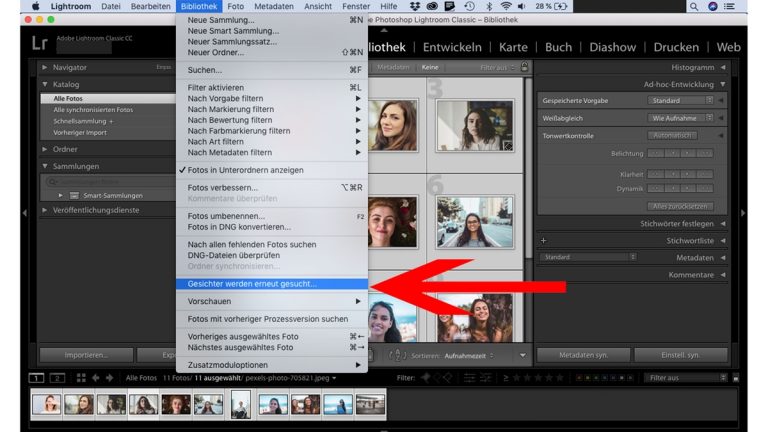Open the Dropbox menu bar icon
Viewport: 768px width, 432px height.
pyautogui.click(x=415, y=6)
